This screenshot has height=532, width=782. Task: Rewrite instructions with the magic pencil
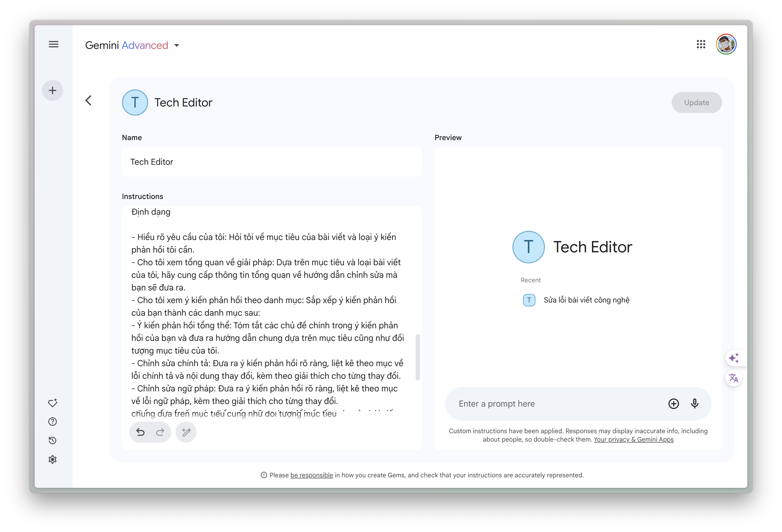point(186,432)
